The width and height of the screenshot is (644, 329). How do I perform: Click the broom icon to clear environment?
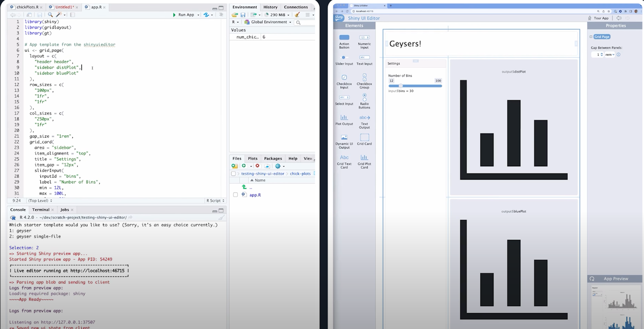coord(297,15)
